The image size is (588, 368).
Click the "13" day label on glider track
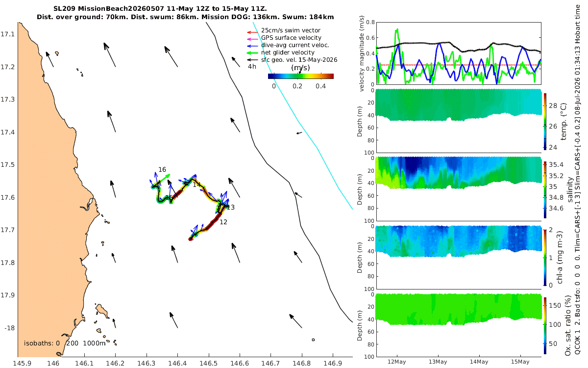[230, 208]
